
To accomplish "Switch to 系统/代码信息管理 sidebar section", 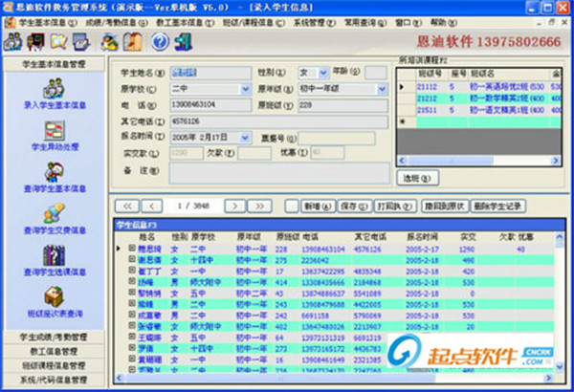I will 55,380.
